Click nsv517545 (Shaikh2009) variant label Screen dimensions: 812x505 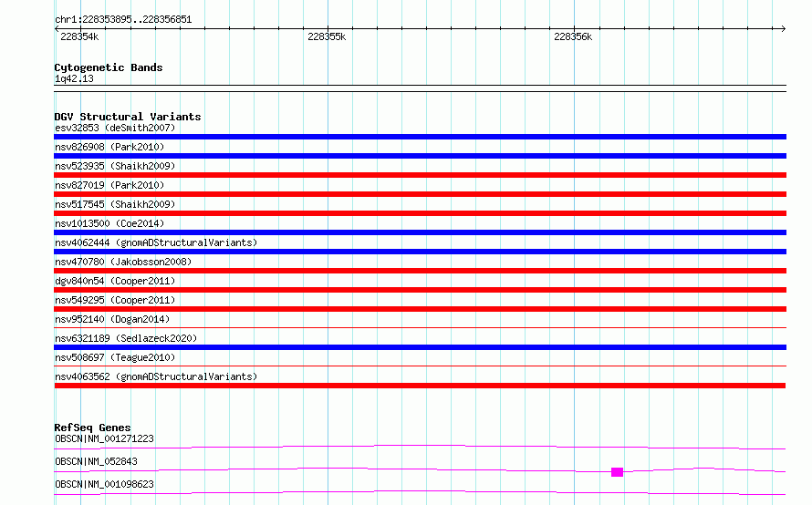click(x=115, y=204)
